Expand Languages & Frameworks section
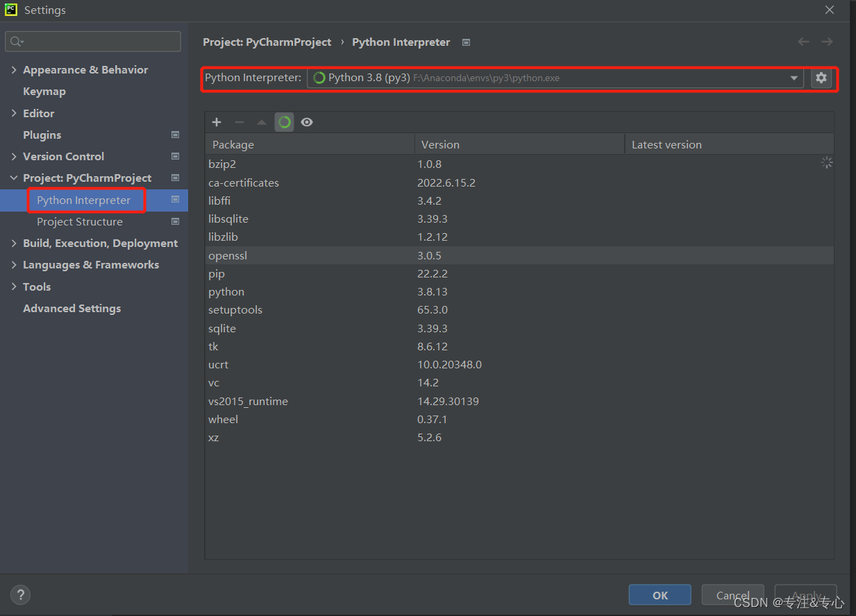Screen dimensions: 856x616 [14, 265]
